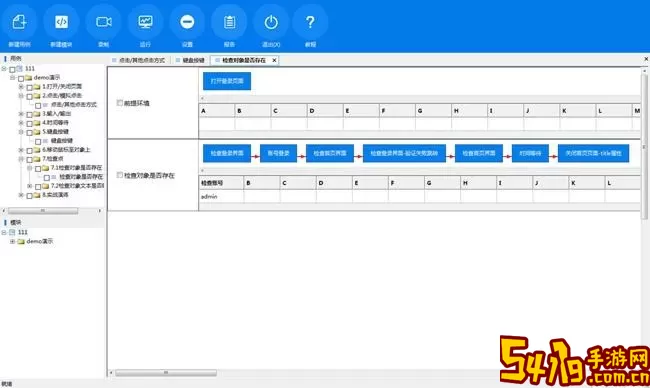Click the 111 project icon in test case tree
Viewport: 650px width, 388px height.
(19, 68)
